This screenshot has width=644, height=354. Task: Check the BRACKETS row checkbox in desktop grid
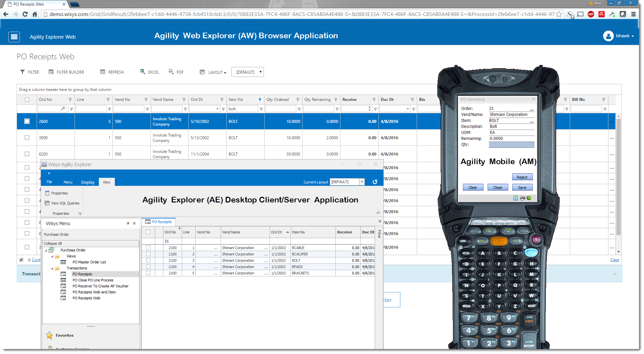click(148, 273)
